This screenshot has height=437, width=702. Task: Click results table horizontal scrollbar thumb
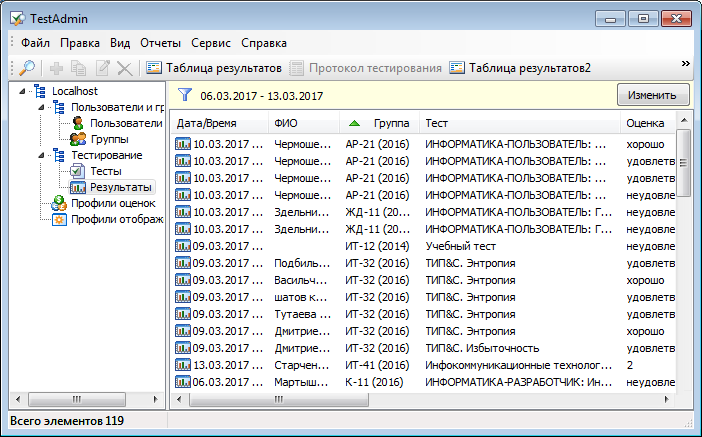click(x=279, y=399)
